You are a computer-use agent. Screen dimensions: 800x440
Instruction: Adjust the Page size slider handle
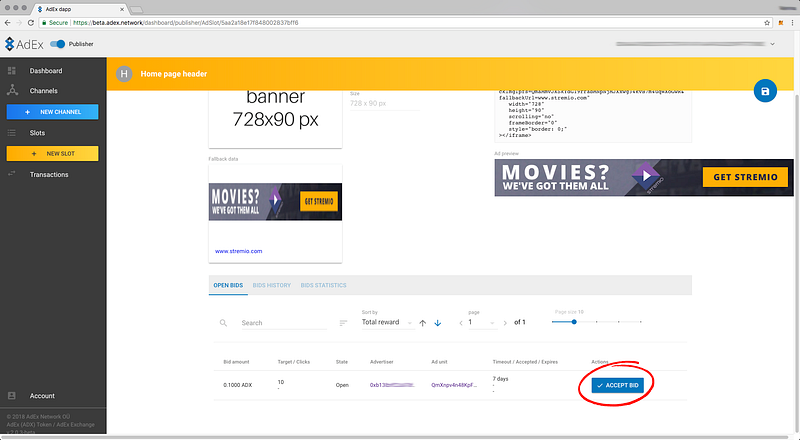click(x=574, y=322)
